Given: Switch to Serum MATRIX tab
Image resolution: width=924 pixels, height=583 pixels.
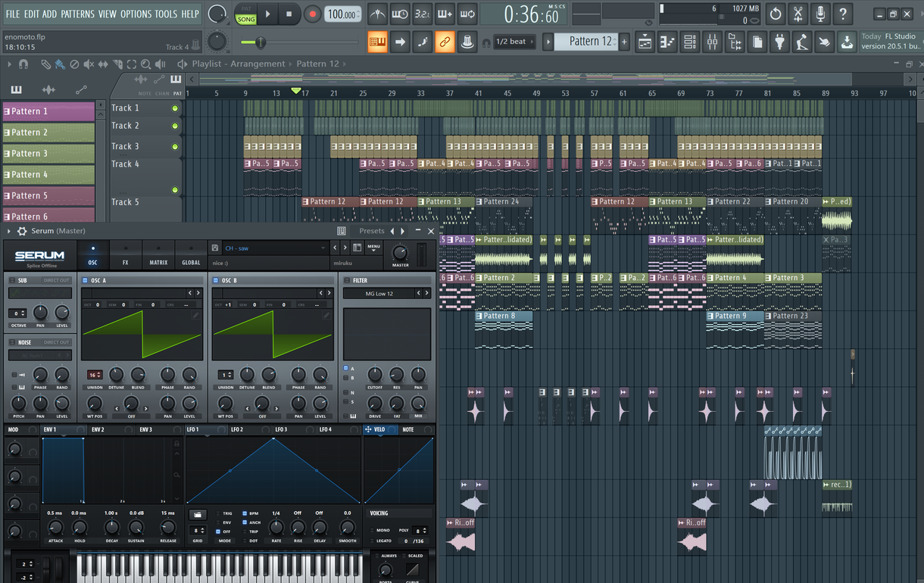Looking at the screenshot, I should click(158, 255).
